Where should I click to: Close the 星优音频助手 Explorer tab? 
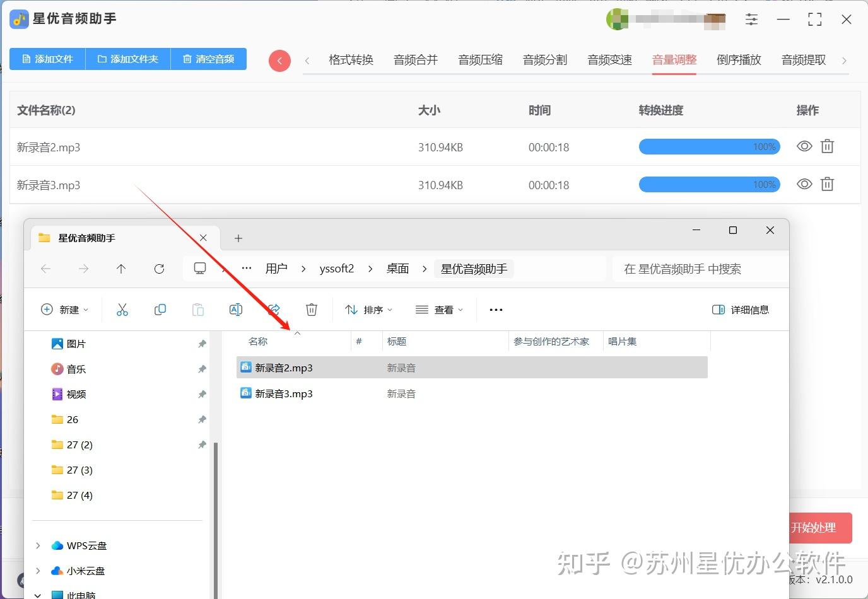(x=203, y=238)
